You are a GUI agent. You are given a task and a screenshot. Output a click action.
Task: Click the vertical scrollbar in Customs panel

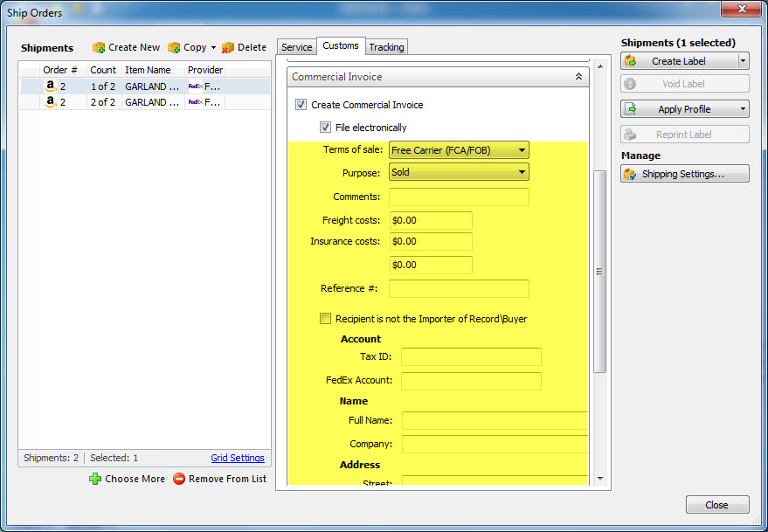coord(599,271)
